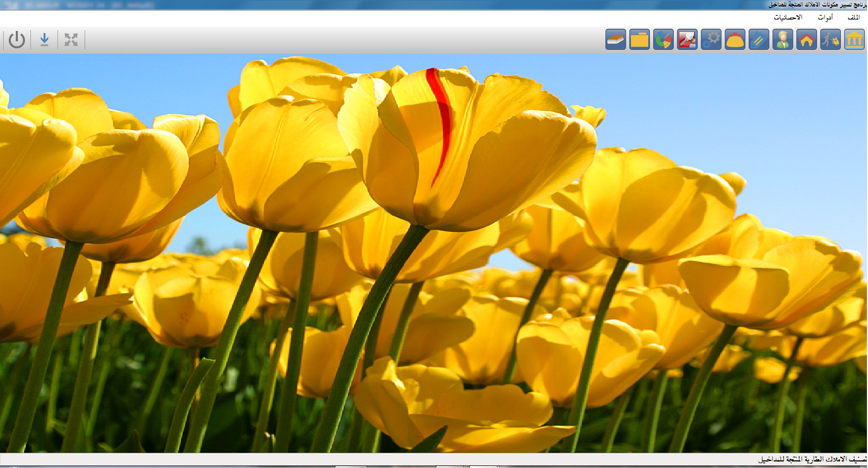Open the أدوات menu

tap(825, 17)
